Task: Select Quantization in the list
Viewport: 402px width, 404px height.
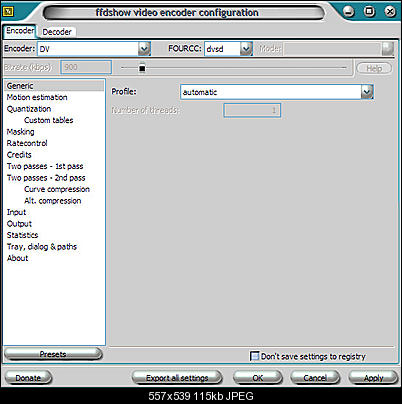Action: tap(29, 109)
